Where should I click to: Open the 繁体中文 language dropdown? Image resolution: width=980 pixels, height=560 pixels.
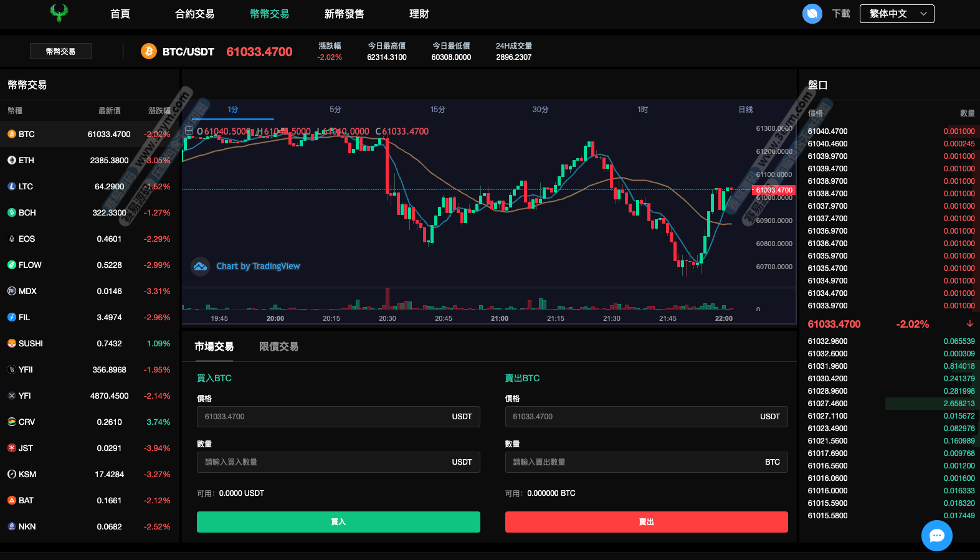click(x=897, y=14)
